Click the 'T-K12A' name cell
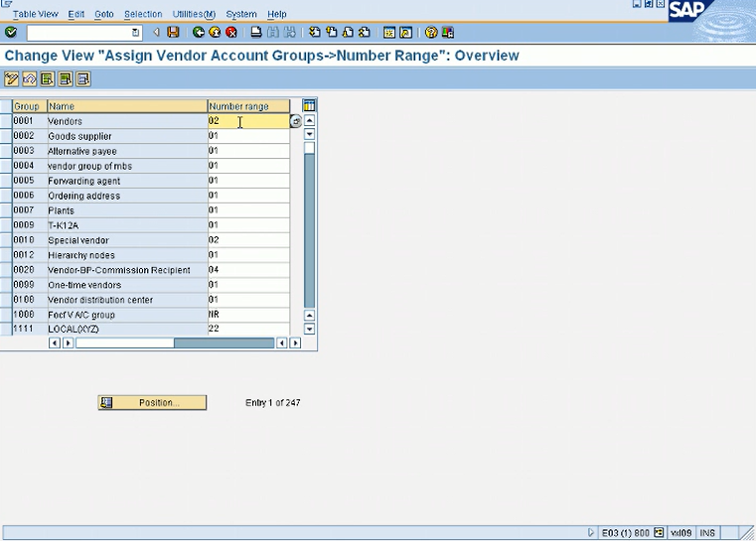Viewport: 756px width, 541px height. tap(127, 225)
